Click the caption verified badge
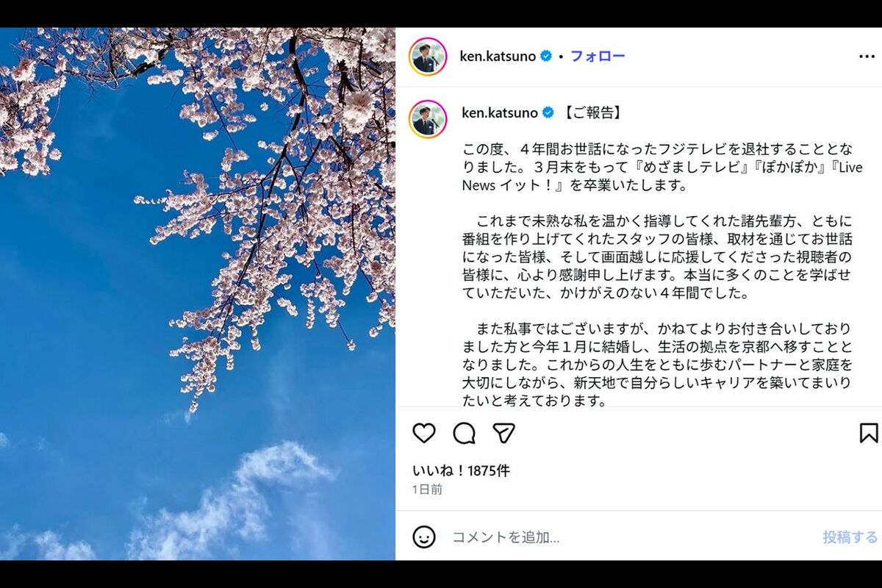The width and height of the screenshot is (882, 588). tap(548, 112)
